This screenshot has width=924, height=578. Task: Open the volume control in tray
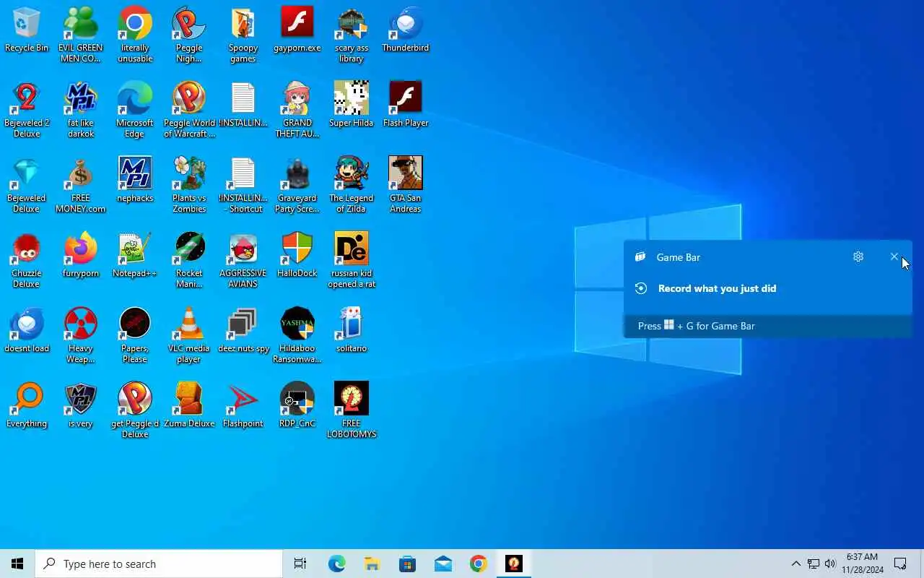click(x=829, y=564)
